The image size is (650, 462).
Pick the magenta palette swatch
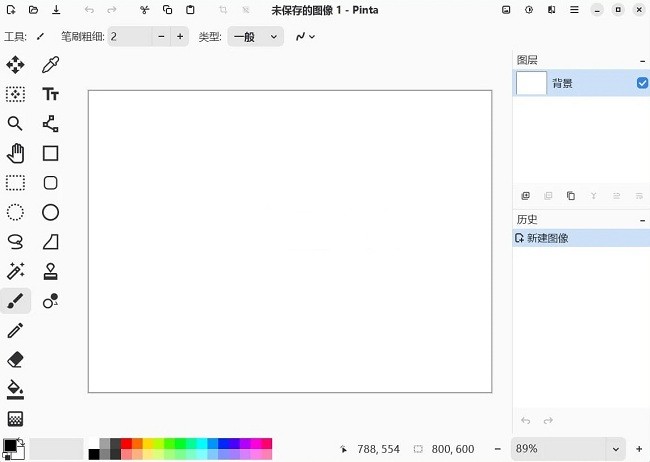256,443
